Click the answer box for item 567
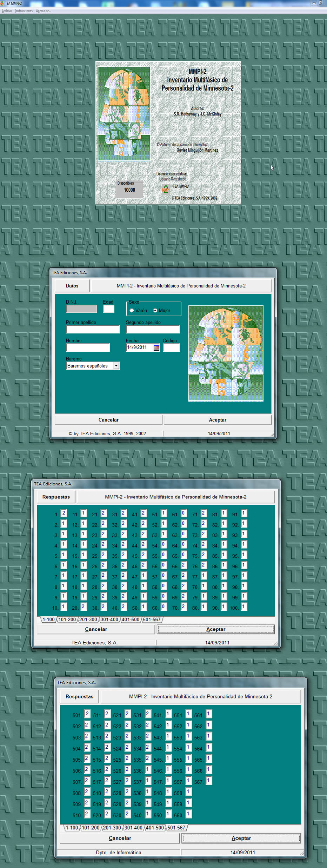This screenshot has height=868, width=327. [x=209, y=781]
